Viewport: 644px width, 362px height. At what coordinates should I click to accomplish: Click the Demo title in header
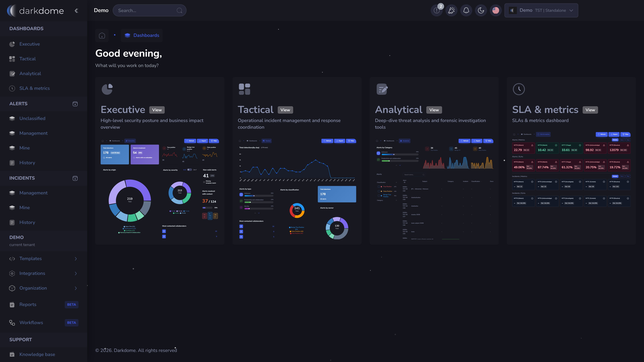[101, 11]
